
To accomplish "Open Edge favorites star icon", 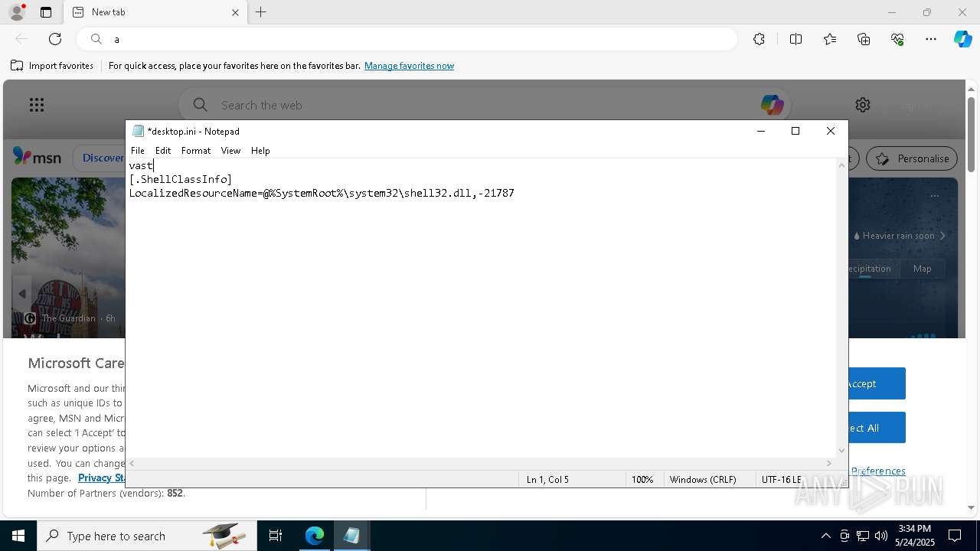I will (830, 39).
